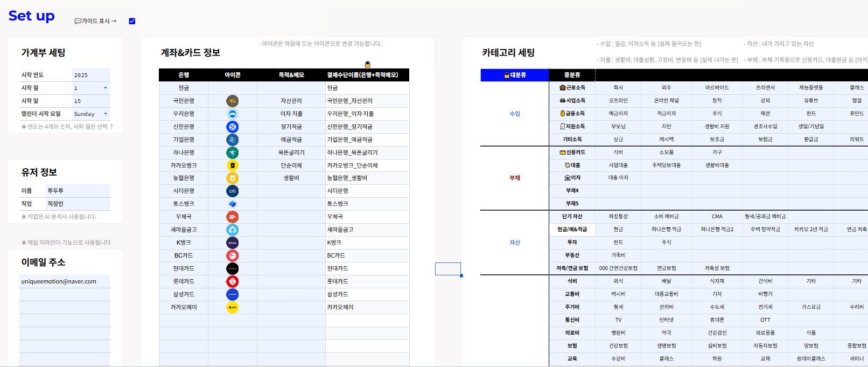Screen dimensions: 868x367
Task: Click the 시티은행 citi logo icon
Action: tap(233, 191)
